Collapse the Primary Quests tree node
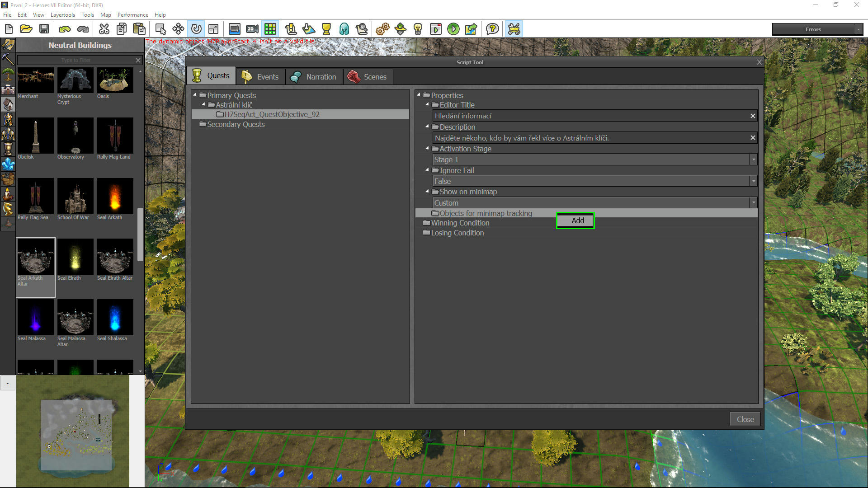The height and width of the screenshot is (488, 868). tap(195, 95)
